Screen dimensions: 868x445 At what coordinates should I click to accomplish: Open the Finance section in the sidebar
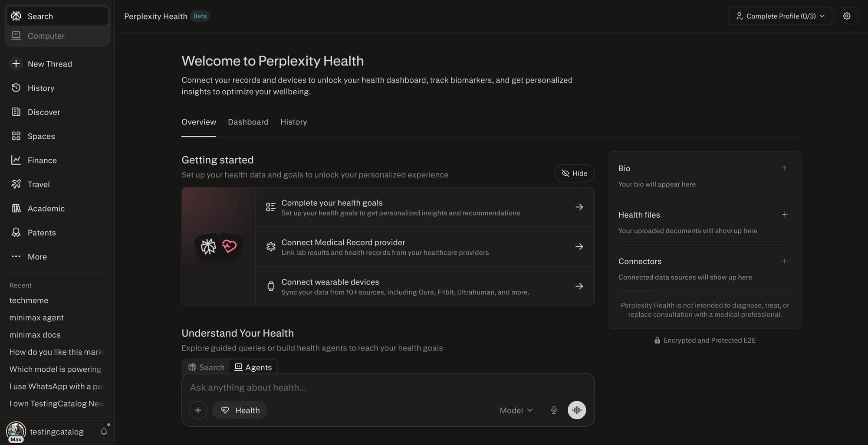click(42, 160)
